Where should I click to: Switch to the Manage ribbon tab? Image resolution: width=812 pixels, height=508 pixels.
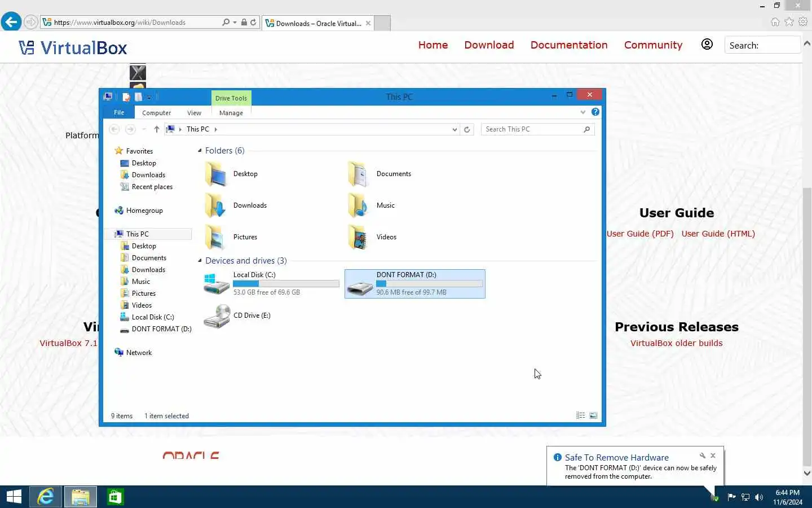(x=231, y=113)
